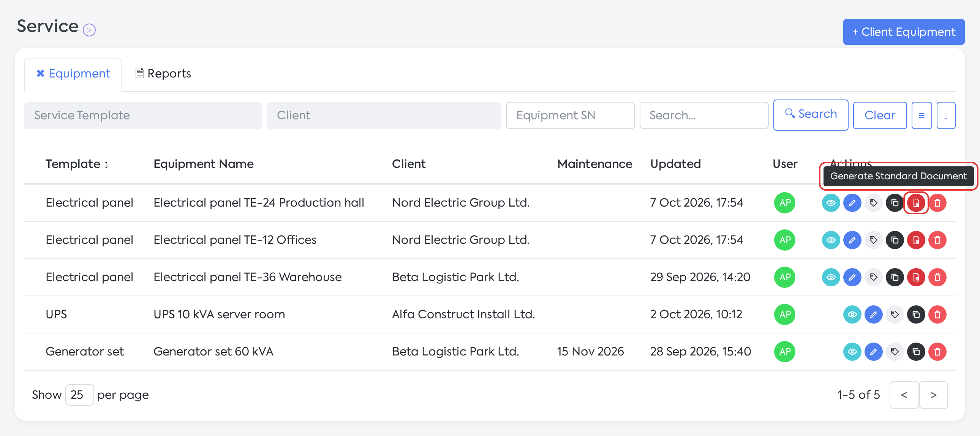Screen dimensions: 980x436
Task: Tag the Electrical panel TE-24 Production hall row
Action: (x=874, y=203)
